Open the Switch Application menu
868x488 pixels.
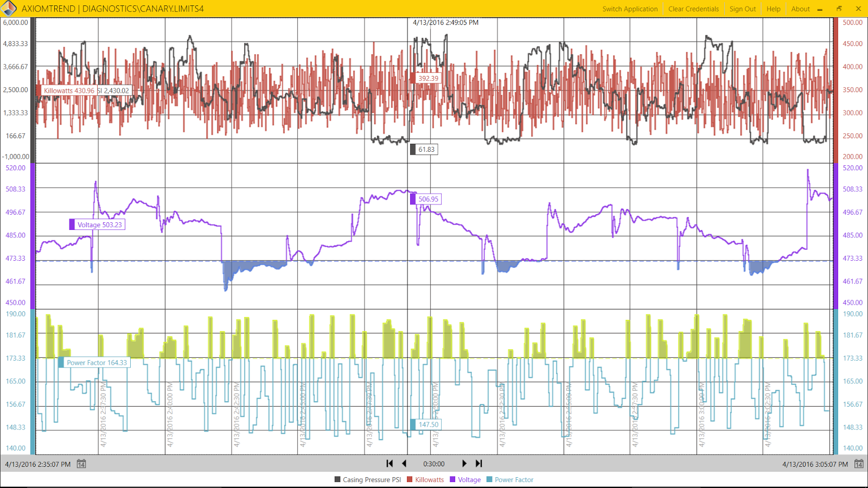[x=630, y=9]
